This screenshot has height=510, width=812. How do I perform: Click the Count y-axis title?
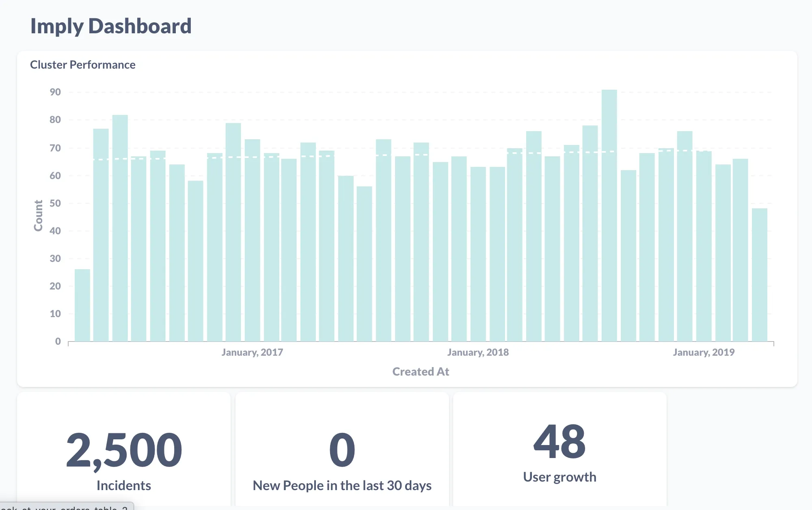pyautogui.click(x=38, y=216)
